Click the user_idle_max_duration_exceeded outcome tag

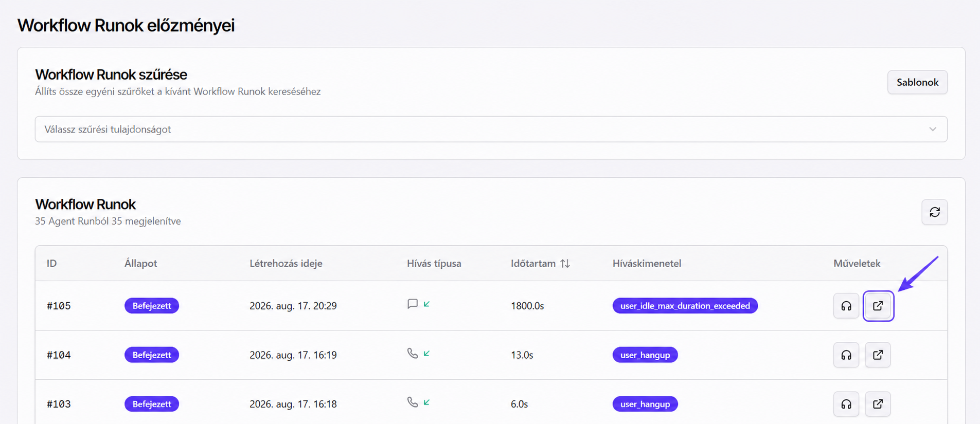click(x=685, y=306)
